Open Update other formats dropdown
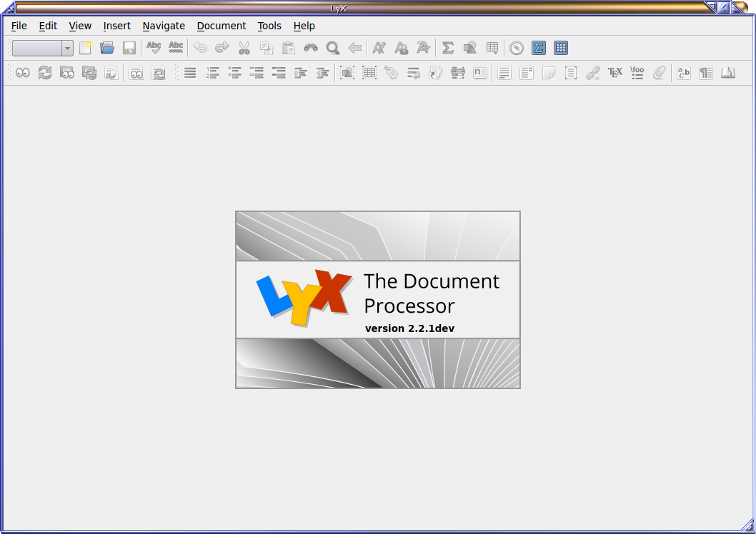The width and height of the screenshot is (756, 534). point(158,73)
